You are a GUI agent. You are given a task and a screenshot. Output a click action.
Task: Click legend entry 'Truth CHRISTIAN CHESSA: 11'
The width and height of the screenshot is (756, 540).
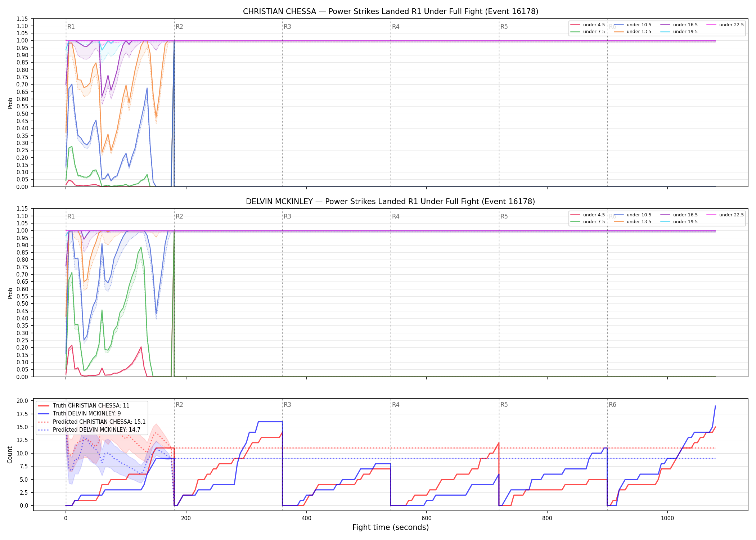[84, 406]
